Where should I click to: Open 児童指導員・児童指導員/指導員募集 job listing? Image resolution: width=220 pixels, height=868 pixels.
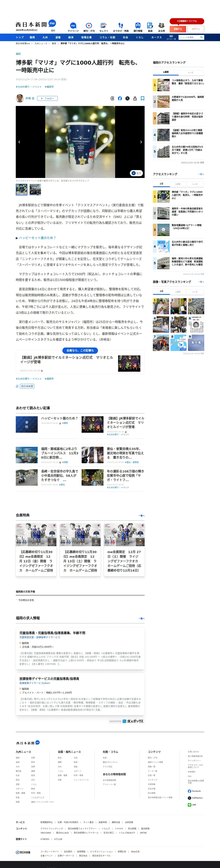pos(80,648)
